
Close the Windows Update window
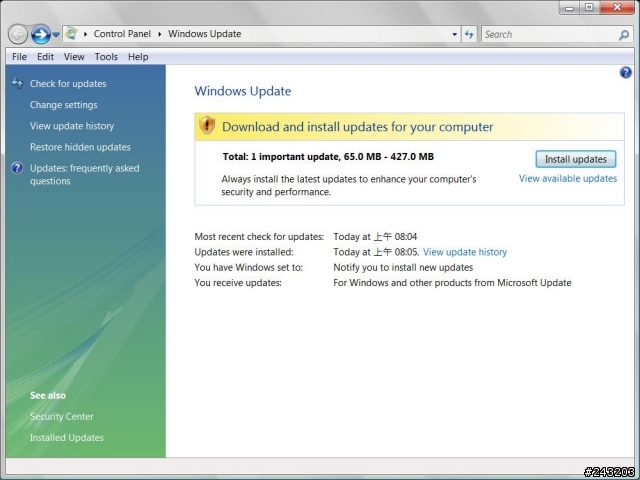tap(617, 7)
